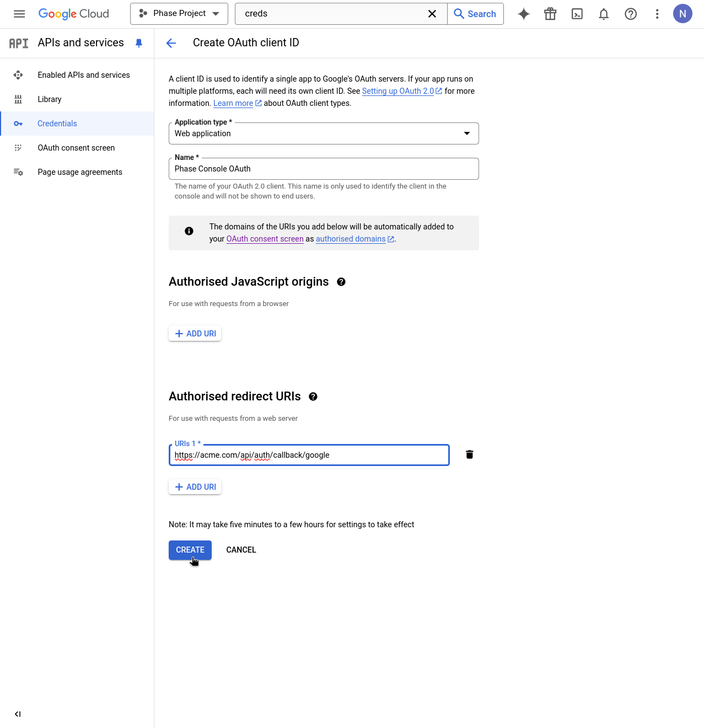704x728 pixels.
Task: Activate Cloud Shell terminal icon
Action: (x=577, y=14)
